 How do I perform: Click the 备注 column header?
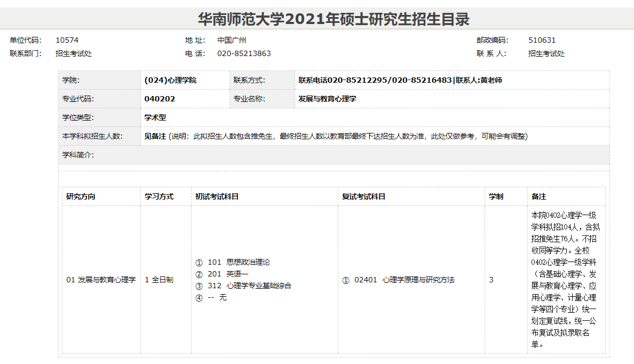(566, 196)
